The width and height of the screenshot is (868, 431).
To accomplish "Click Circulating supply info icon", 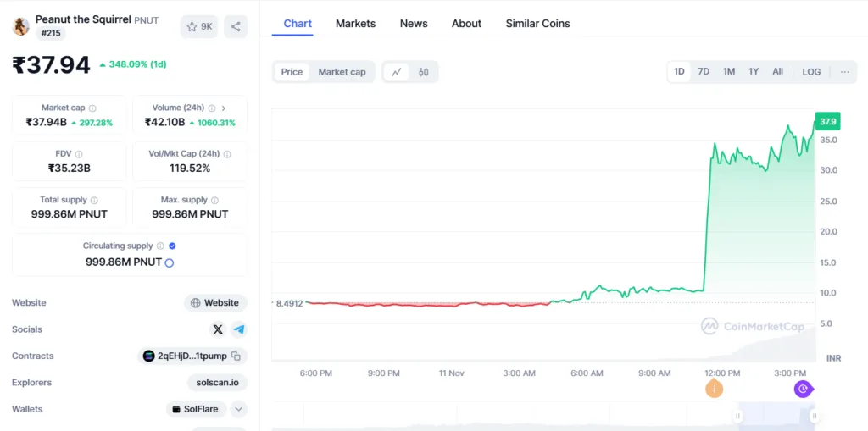I will pyautogui.click(x=160, y=246).
